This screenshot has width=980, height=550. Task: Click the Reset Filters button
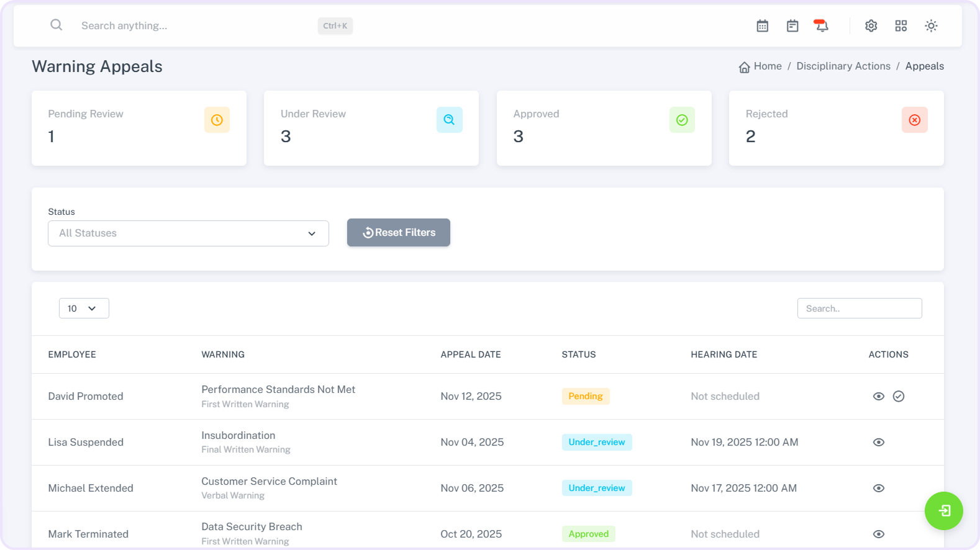pyautogui.click(x=399, y=232)
